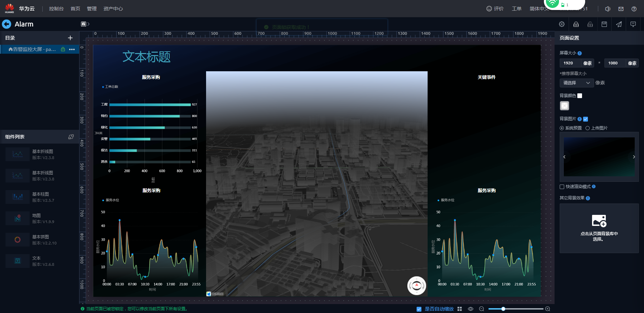Save the page with the floppy disk icon

[x=604, y=24]
